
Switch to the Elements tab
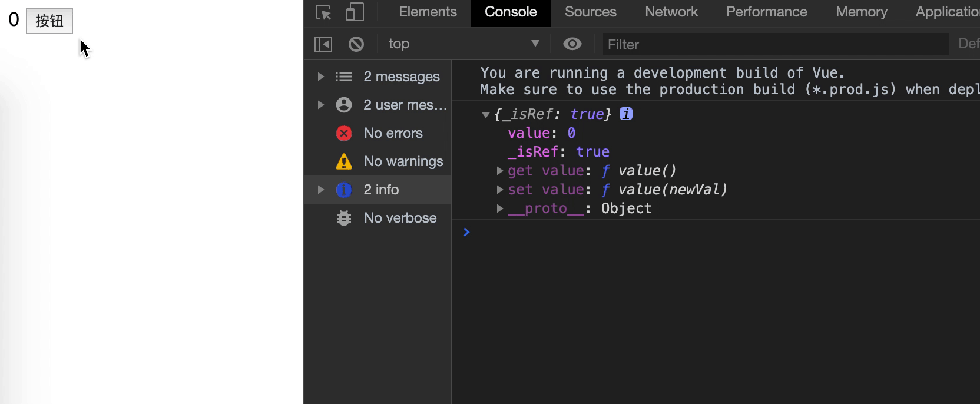428,12
